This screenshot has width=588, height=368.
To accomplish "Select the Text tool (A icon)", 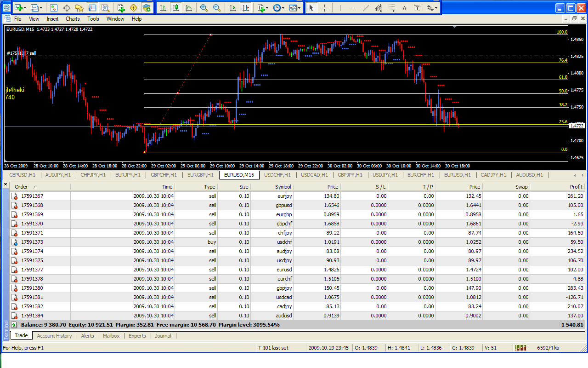I will (x=404, y=7).
